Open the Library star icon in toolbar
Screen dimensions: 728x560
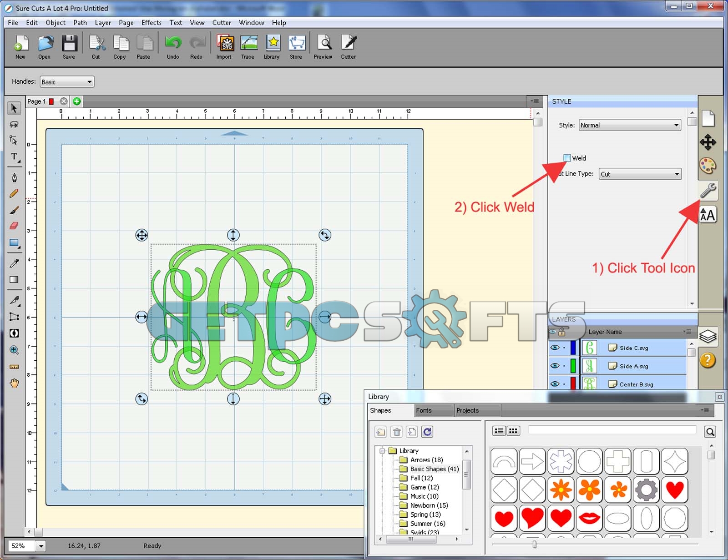(272, 47)
